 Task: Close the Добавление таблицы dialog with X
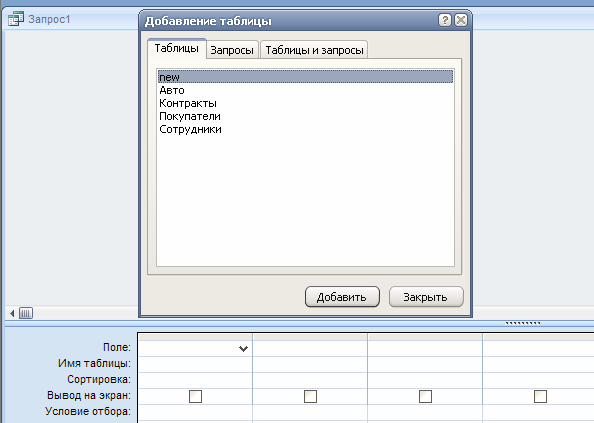[x=461, y=20]
